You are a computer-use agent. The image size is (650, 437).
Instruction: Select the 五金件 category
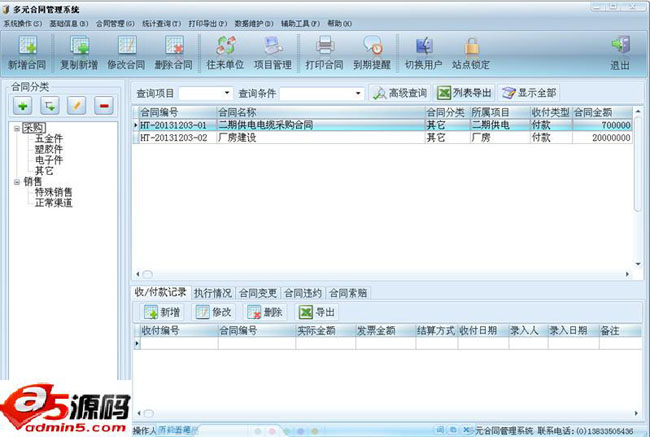(x=49, y=139)
